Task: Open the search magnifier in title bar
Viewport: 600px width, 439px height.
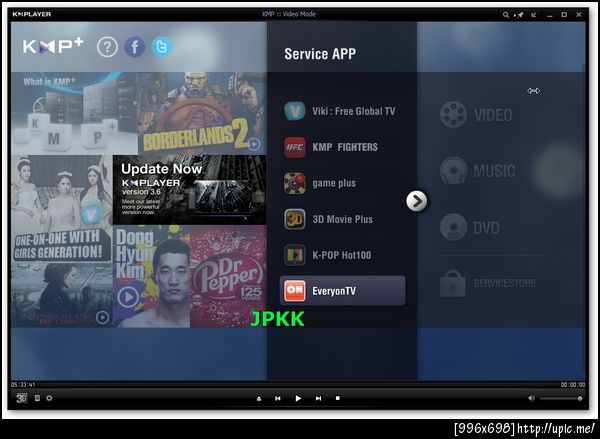Action: tap(506, 15)
